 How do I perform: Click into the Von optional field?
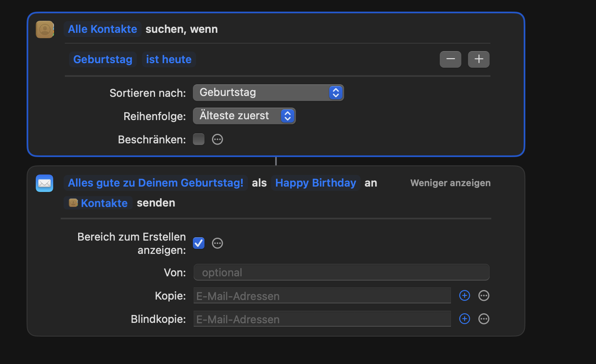coord(341,273)
